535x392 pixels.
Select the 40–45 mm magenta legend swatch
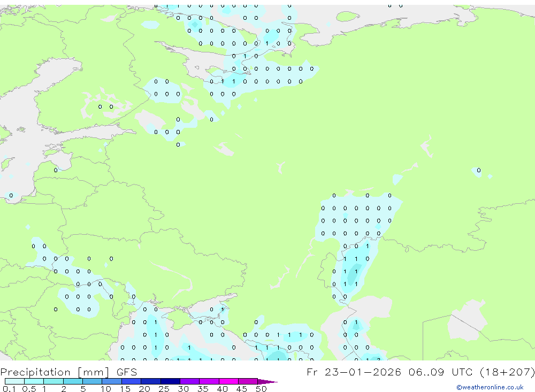(x=228, y=381)
